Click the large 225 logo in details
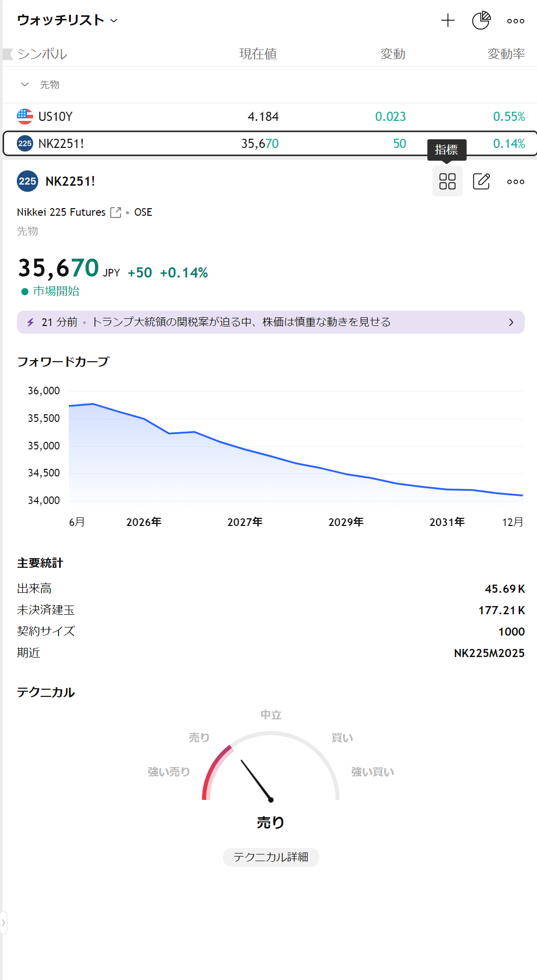The width and height of the screenshot is (537, 980). [28, 181]
